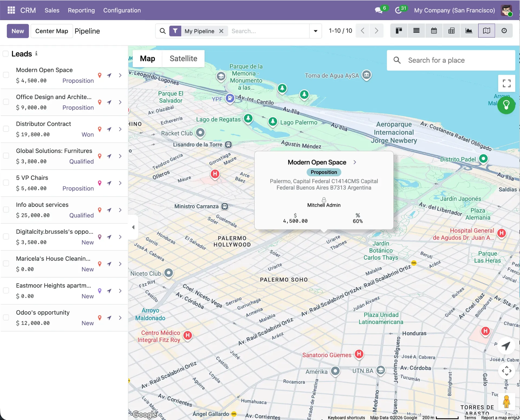Check the Digitalcity.brussels's oppo... lead
The height and width of the screenshot is (420, 520).
click(x=6, y=237)
